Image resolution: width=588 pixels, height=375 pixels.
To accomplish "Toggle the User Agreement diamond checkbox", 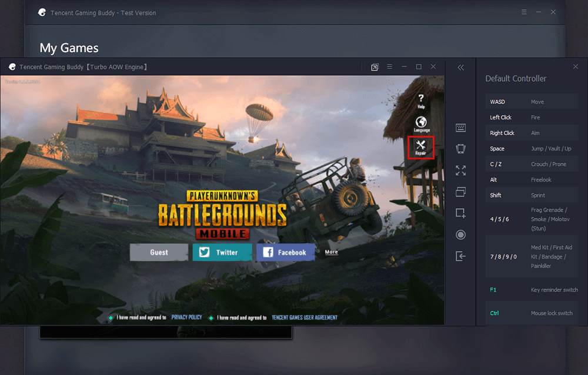I will tap(211, 317).
